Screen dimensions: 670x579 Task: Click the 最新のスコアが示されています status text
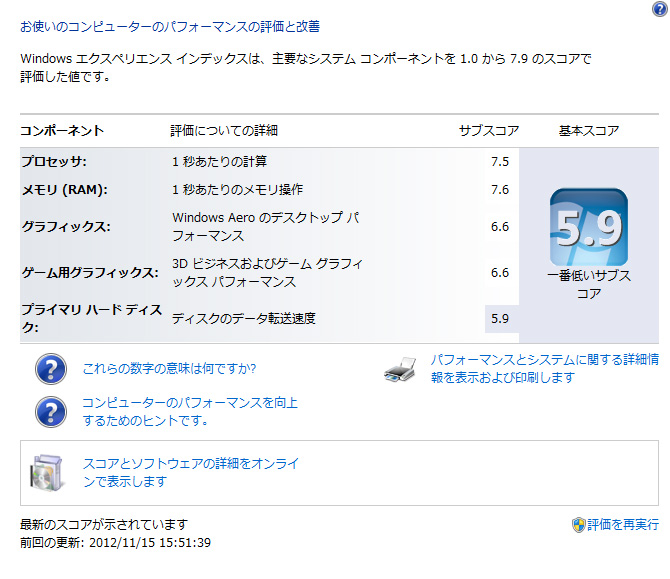pyautogui.click(x=104, y=524)
